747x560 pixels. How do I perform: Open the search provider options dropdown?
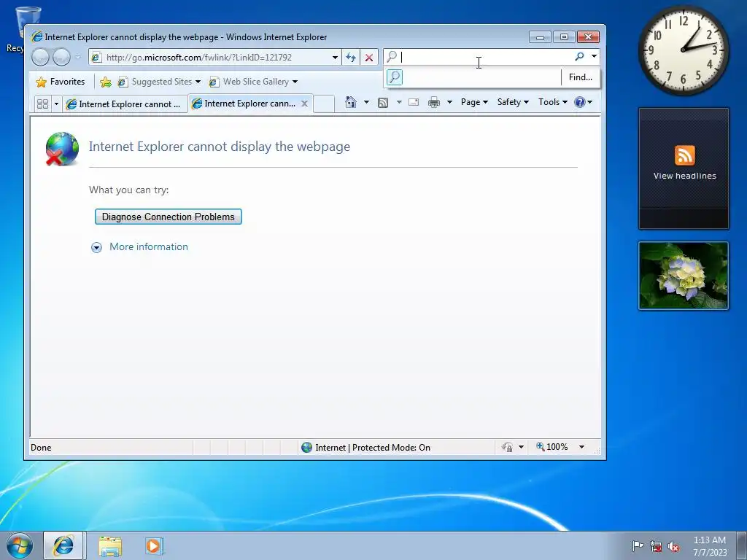[594, 57]
